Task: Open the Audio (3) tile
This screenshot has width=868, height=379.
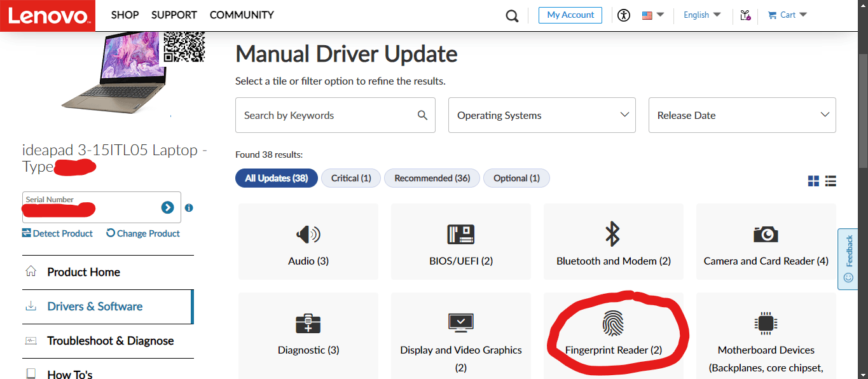Action: point(308,242)
